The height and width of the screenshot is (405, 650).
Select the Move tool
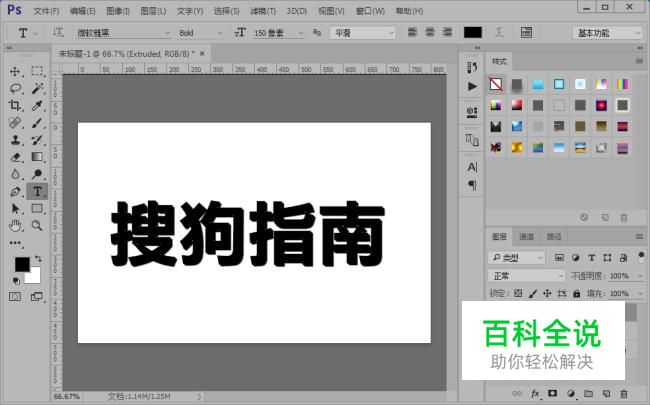point(15,71)
